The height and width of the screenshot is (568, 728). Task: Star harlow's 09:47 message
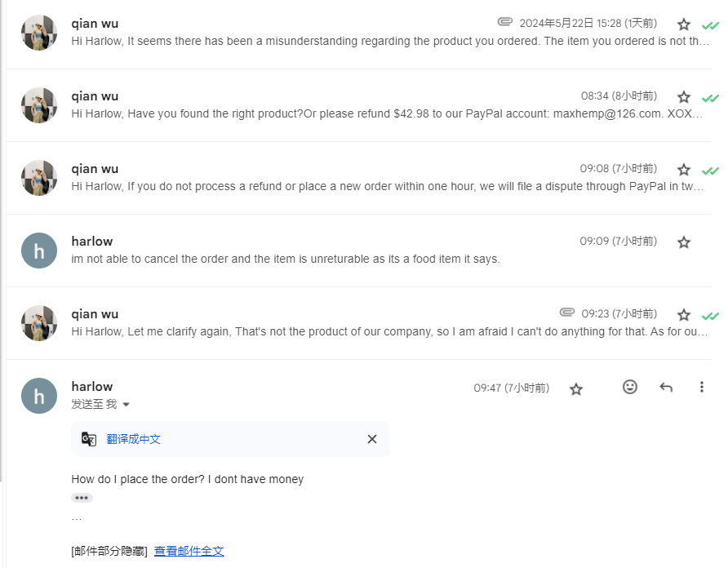pyautogui.click(x=576, y=389)
